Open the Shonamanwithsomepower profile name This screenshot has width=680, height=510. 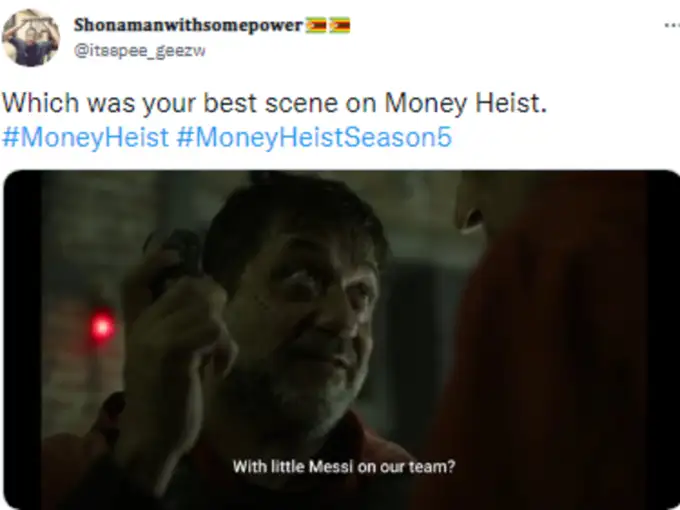coord(188,25)
